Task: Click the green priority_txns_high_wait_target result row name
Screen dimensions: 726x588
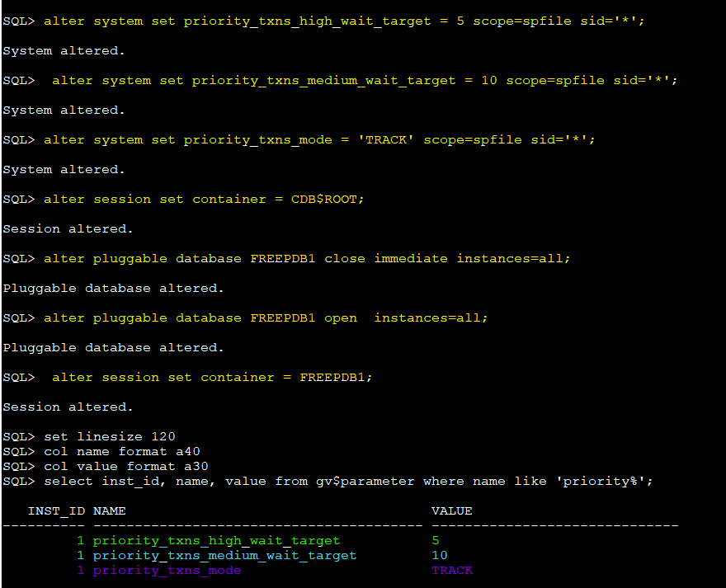Action: point(216,541)
